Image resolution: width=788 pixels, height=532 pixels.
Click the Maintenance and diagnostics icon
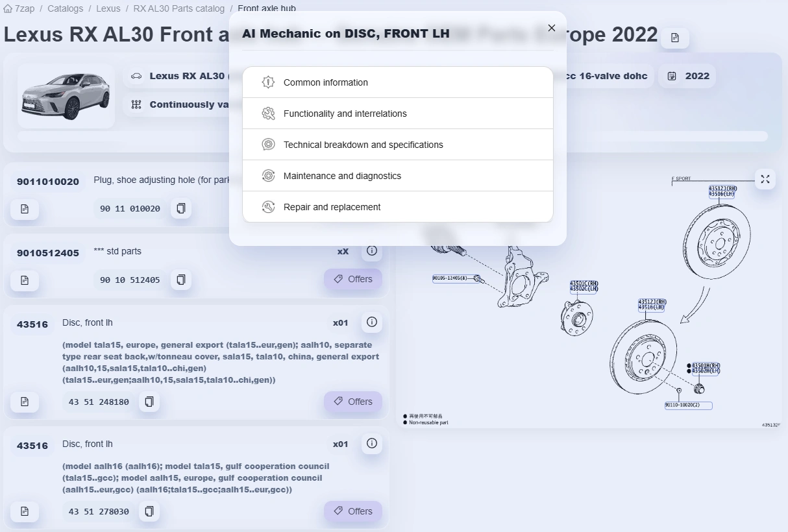[268, 176]
